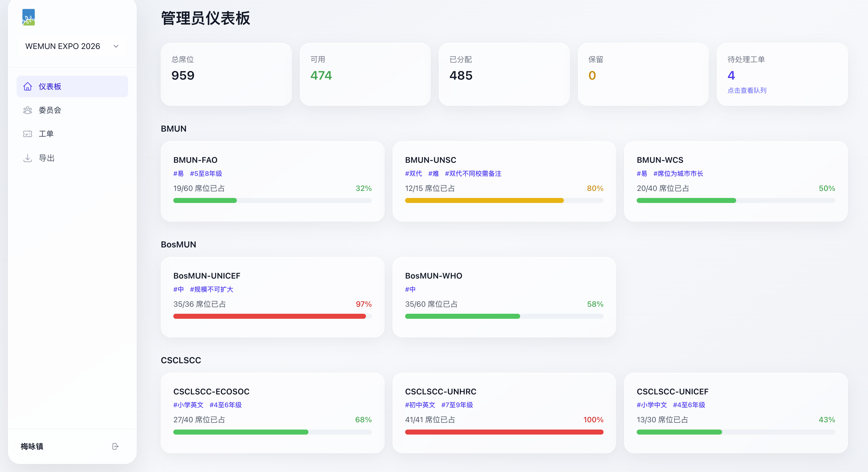Viewport: 868px width, 472px height.
Task: Click the WEMUN logo icon
Action: click(29, 17)
